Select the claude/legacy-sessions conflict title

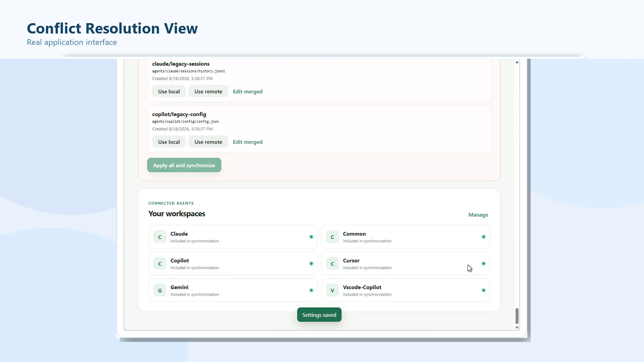click(x=181, y=64)
